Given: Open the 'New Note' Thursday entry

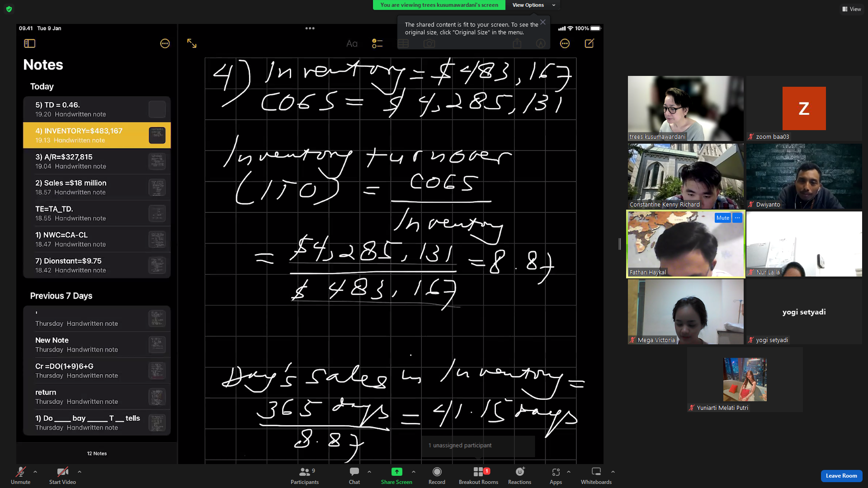Looking at the screenshot, I should 97,344.
